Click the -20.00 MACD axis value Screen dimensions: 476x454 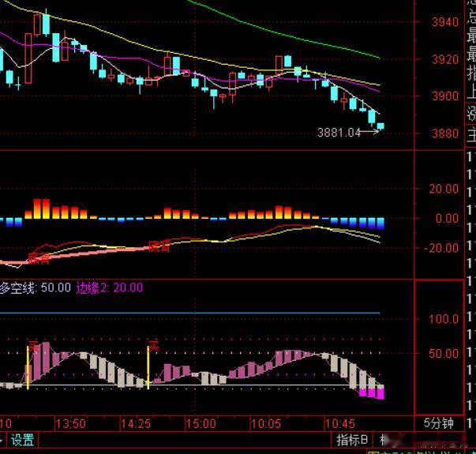pyautogui.click(x=441, y=248)
